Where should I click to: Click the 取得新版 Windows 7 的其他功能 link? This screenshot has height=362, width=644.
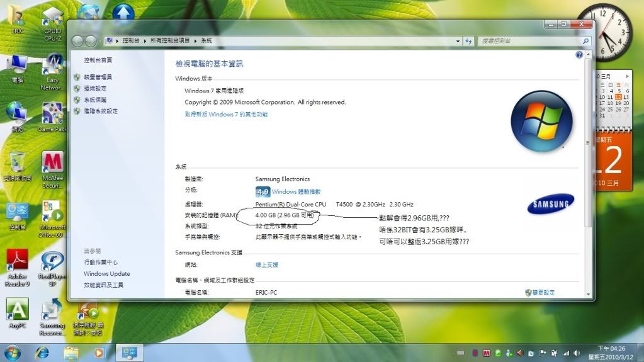pyautogui.click(x=226, y=114)
